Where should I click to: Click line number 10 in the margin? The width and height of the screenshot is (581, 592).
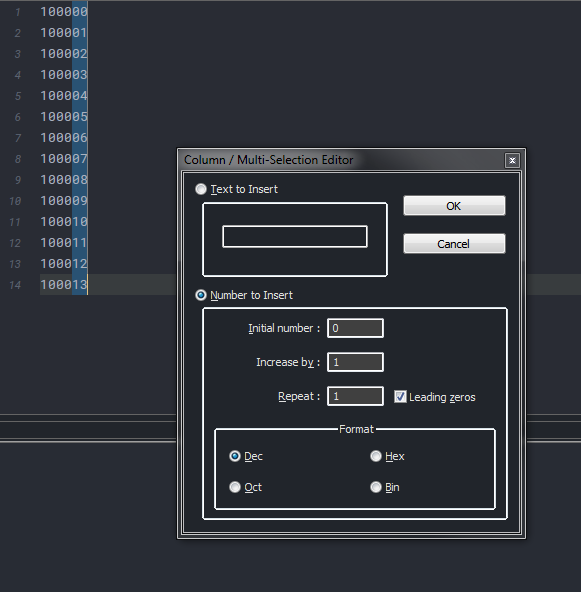point(15,201)
